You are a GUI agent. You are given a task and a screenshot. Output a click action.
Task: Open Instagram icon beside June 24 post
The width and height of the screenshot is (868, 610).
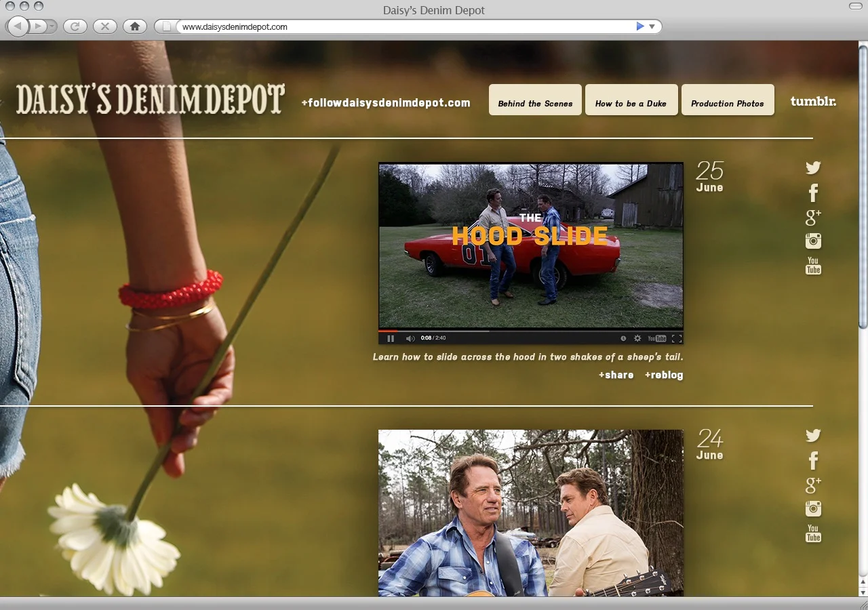(813, 508)
